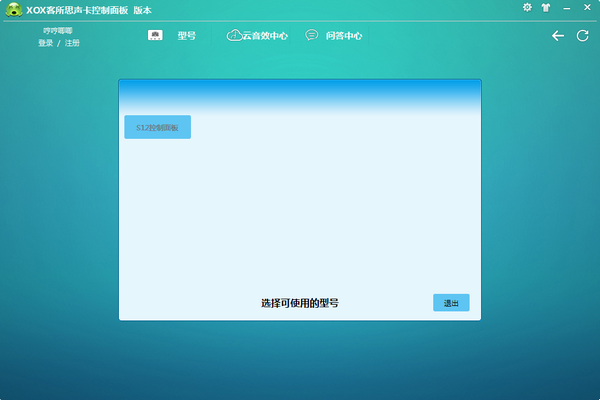
Task: Click the green XOX app logo
Action: 14,10
